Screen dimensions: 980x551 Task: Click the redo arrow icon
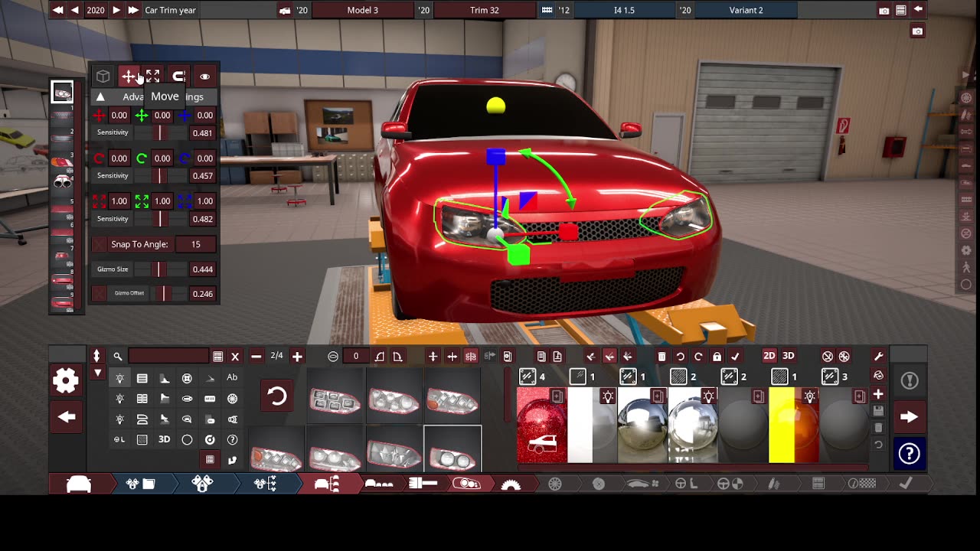[x=698, y=357]
